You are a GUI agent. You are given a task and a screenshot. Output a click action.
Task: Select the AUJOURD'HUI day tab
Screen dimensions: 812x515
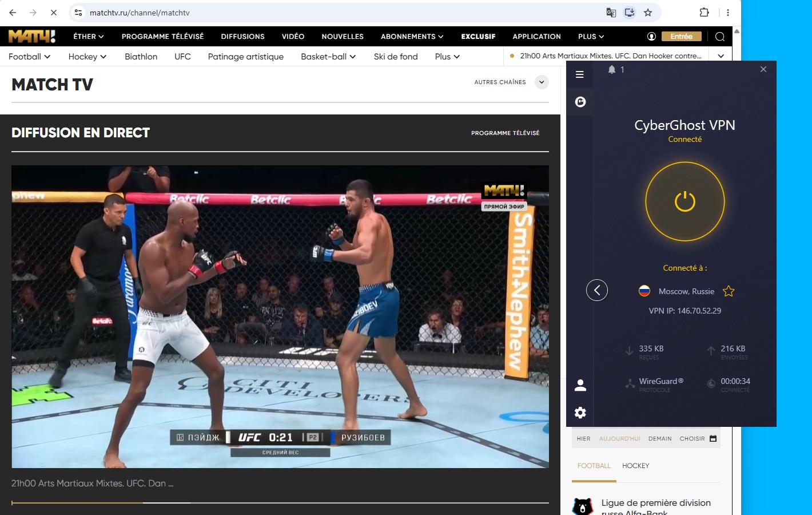click(620, 439)
